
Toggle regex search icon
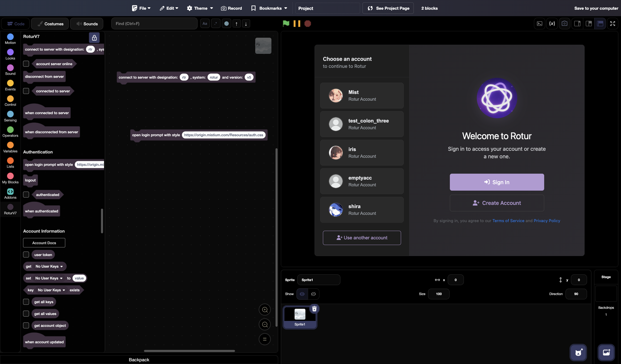click(216, 24)
